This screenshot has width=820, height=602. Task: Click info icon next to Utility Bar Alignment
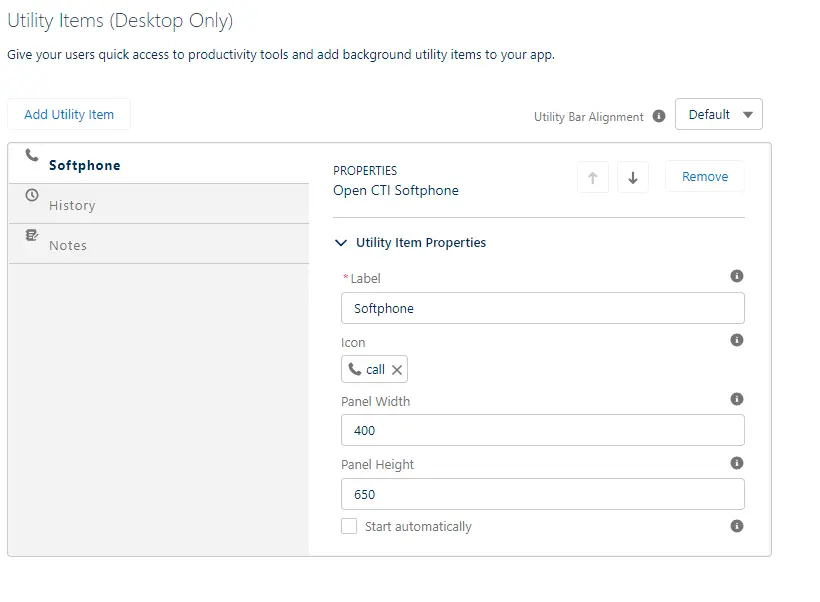(x=659, y=116)
